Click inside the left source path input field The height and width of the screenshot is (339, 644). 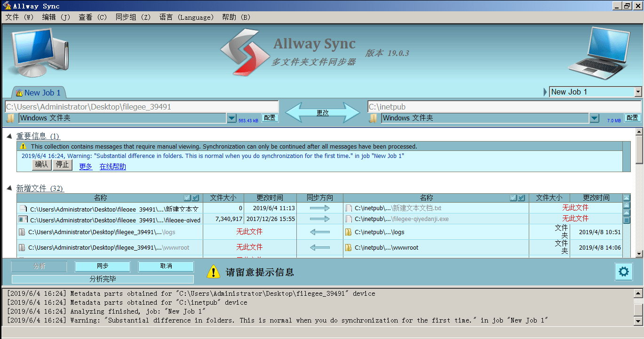(x=141, y=106)
